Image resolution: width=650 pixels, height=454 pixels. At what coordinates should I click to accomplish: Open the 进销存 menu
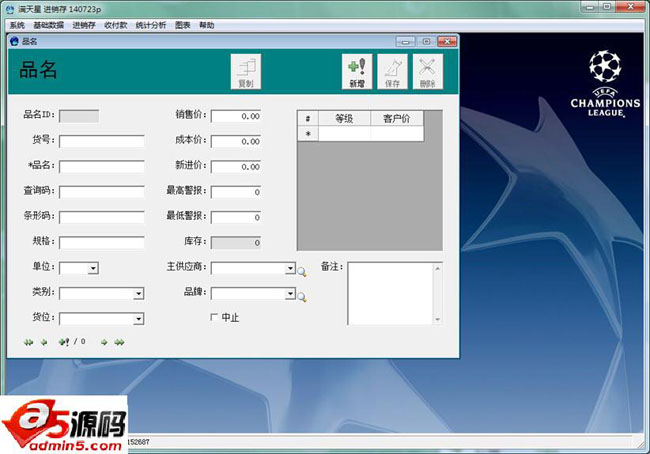pyautogui.click(x=84, y=25)
